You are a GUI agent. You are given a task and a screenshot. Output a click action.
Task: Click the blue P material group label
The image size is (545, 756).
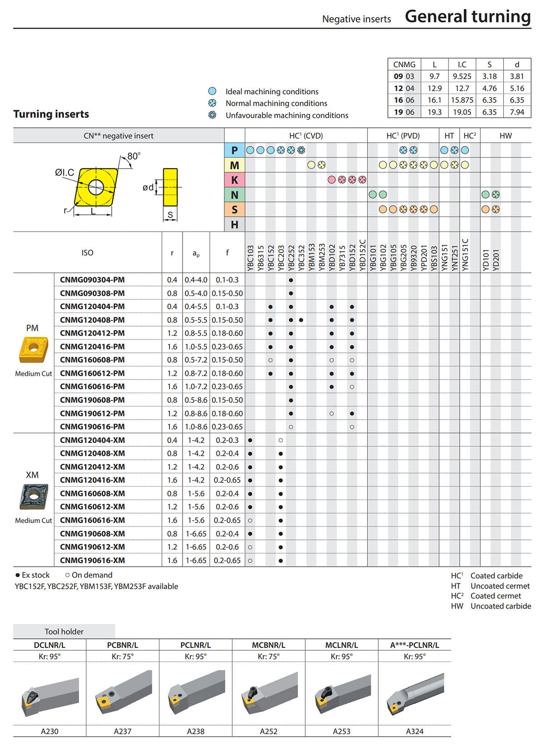234,150
